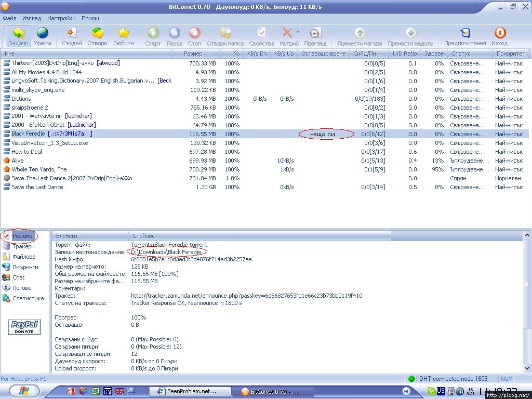Click the Пренеси надолу down-arrow icon

(x=410, y=33)
